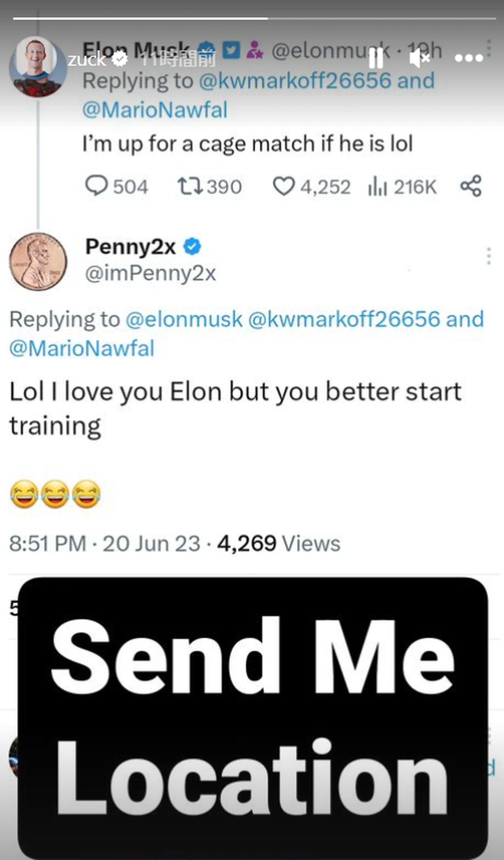Seek along the story progress bar
504x860 pixels.
click(x=254, y=18)
